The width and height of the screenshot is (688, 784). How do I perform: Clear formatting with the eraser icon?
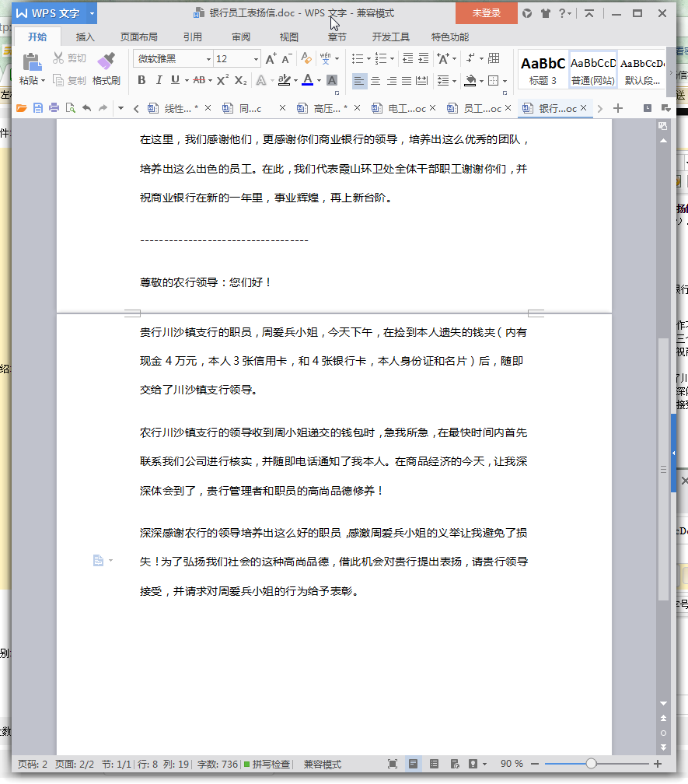306,59
